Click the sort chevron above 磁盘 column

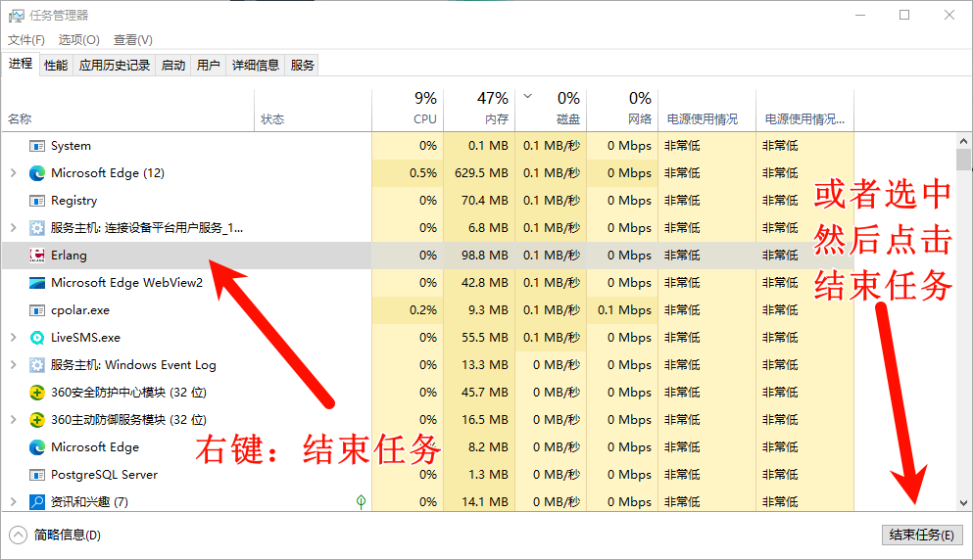pyautogui.click(x=527, y=96)
